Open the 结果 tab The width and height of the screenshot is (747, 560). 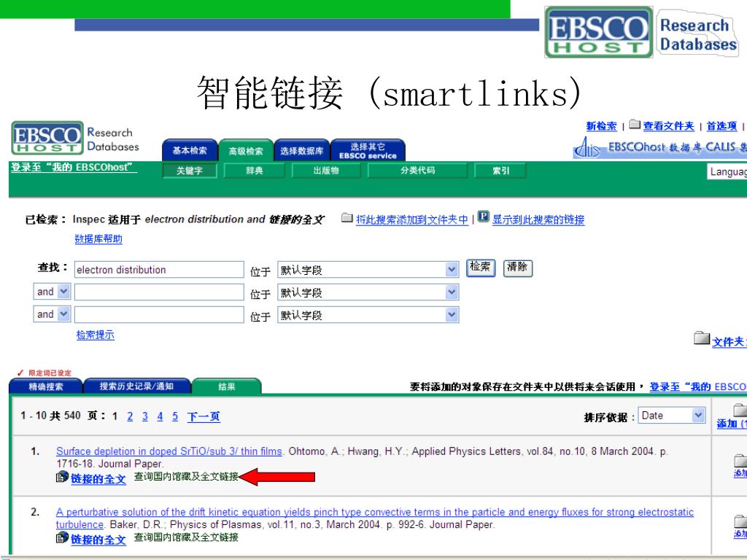[x=226, y=386]
